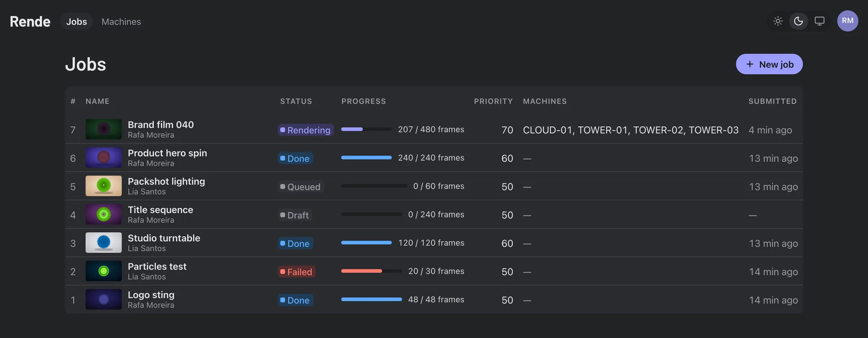The height and width of the screenshot is (338, 868).
Task: Click the Rende logo
Action: 30,22
